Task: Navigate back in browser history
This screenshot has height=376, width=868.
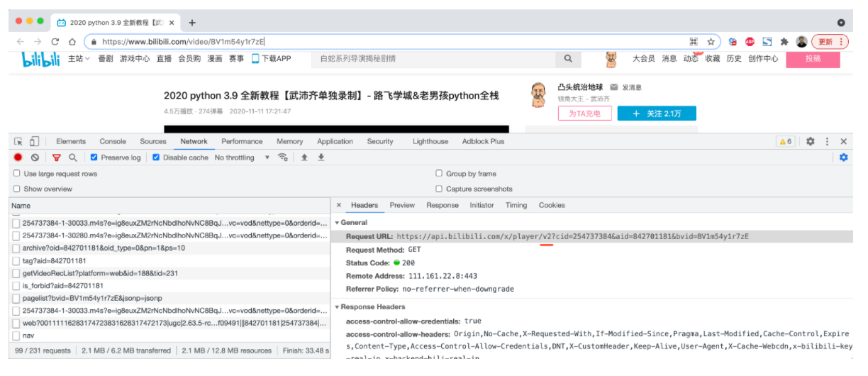Action: pos(20,42)
